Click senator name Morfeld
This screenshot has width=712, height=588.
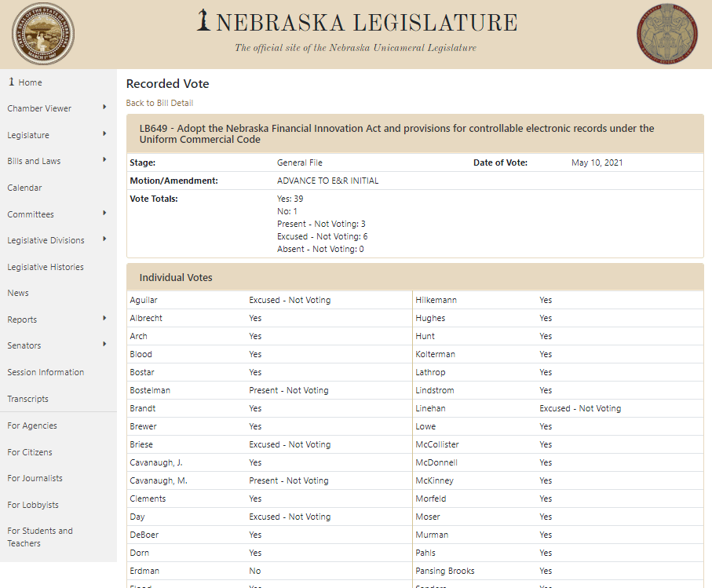coord(431,499)
